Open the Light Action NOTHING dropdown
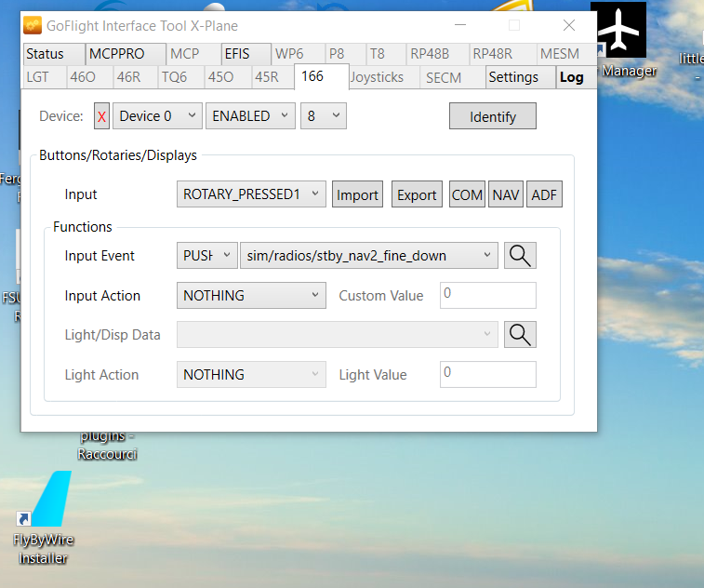Viewport: 704px width, 588px height. click(251, 375)
